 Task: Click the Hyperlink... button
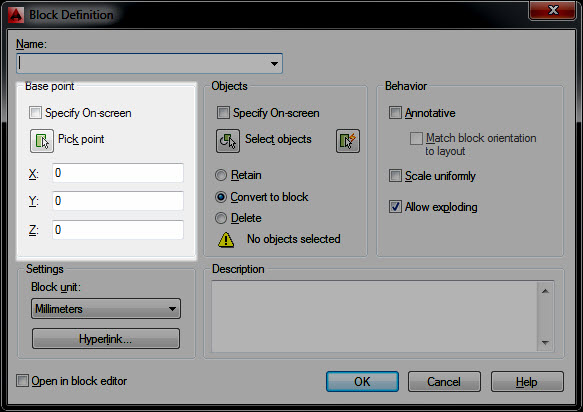(106, 338)
